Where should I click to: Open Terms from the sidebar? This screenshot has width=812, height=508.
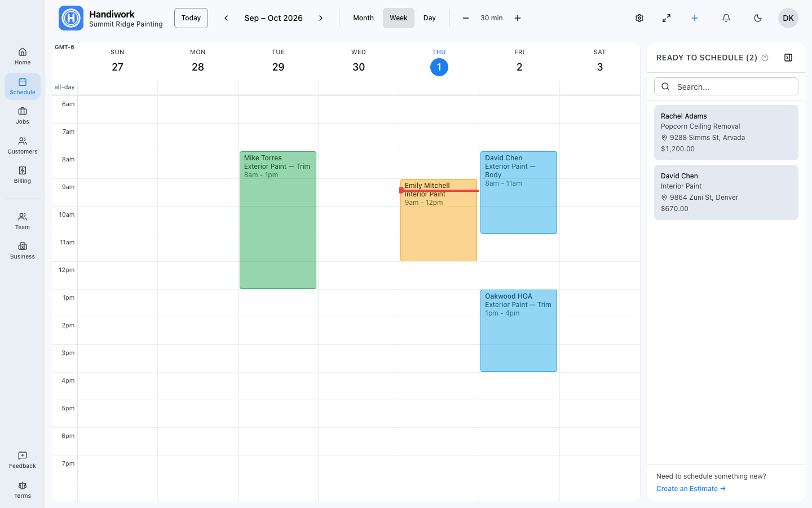tap(23, 490)
